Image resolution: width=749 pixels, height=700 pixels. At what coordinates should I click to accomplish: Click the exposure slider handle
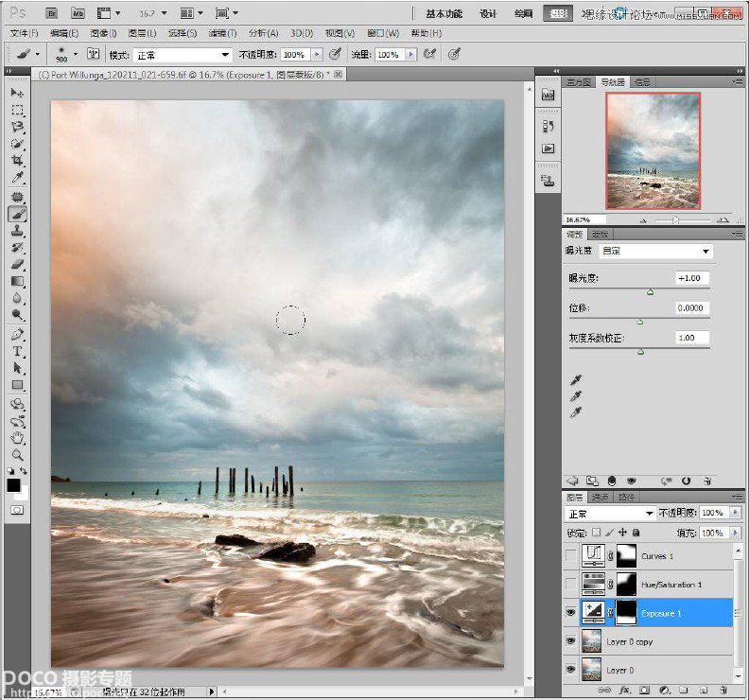point(650,291)
